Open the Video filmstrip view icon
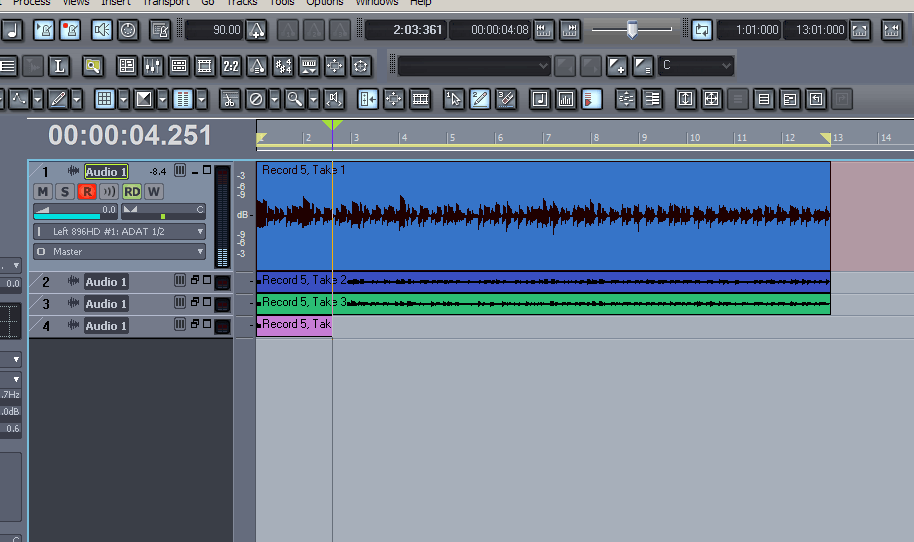Screen dimensions: 914x542 (205, 67)
